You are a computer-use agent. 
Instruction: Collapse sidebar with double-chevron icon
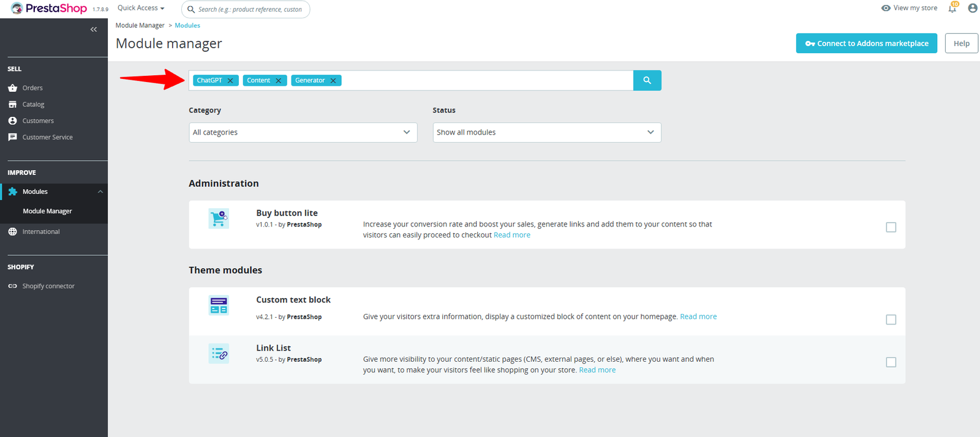coord(94,29)
